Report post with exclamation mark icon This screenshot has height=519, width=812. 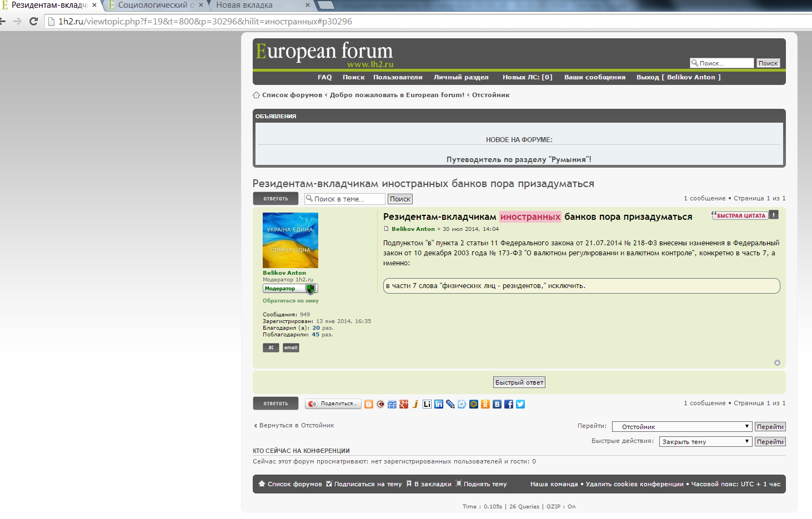(x=774, y=215)
